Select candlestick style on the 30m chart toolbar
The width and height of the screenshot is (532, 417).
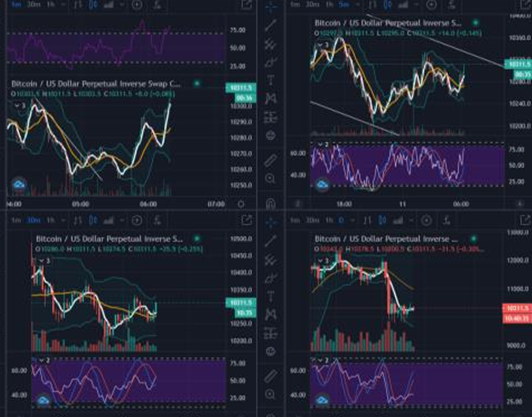click(93, 221)
